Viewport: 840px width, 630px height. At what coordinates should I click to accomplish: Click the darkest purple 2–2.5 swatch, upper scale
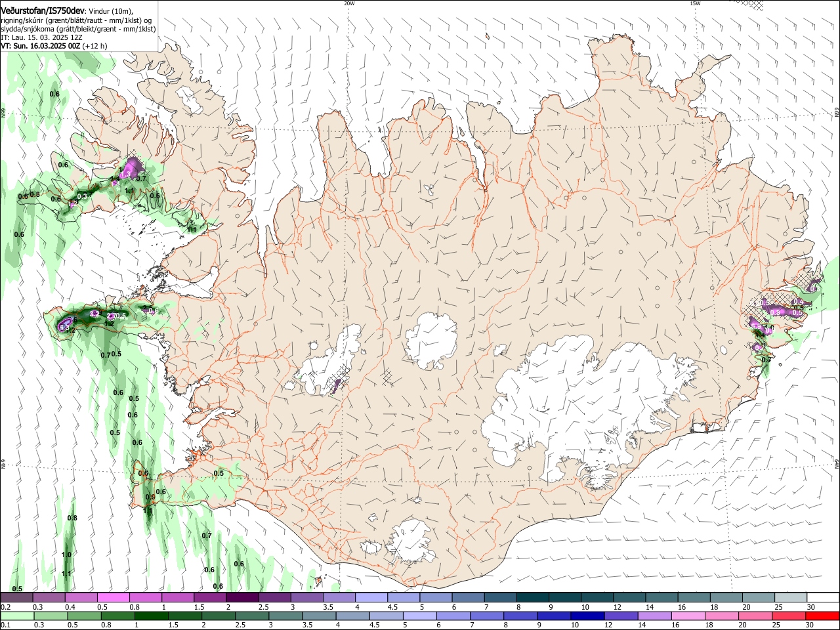(242, 598)
